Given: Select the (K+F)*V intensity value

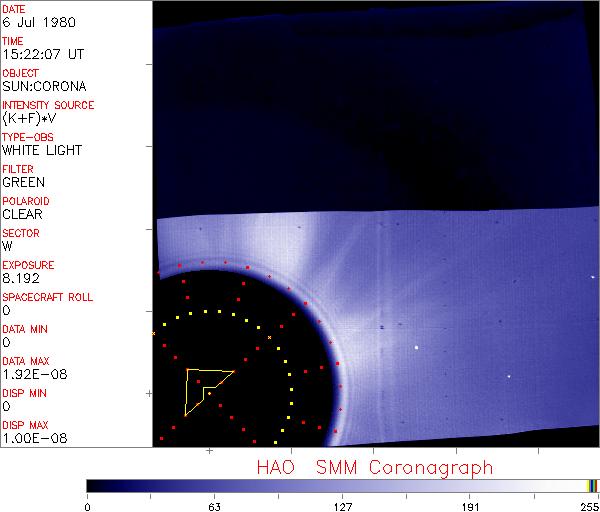Looking at the screenshot, I should coord(29,118).
